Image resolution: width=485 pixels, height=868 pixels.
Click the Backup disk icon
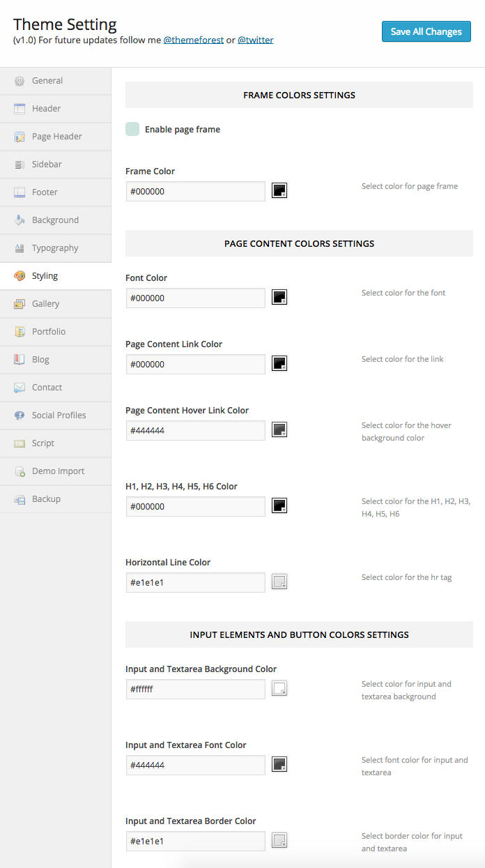pyautogui.click(x=20, y=499)
